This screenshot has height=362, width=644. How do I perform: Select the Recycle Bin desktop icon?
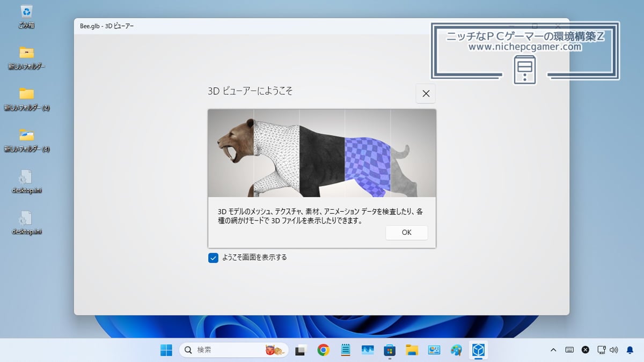[x=26, y=16]
